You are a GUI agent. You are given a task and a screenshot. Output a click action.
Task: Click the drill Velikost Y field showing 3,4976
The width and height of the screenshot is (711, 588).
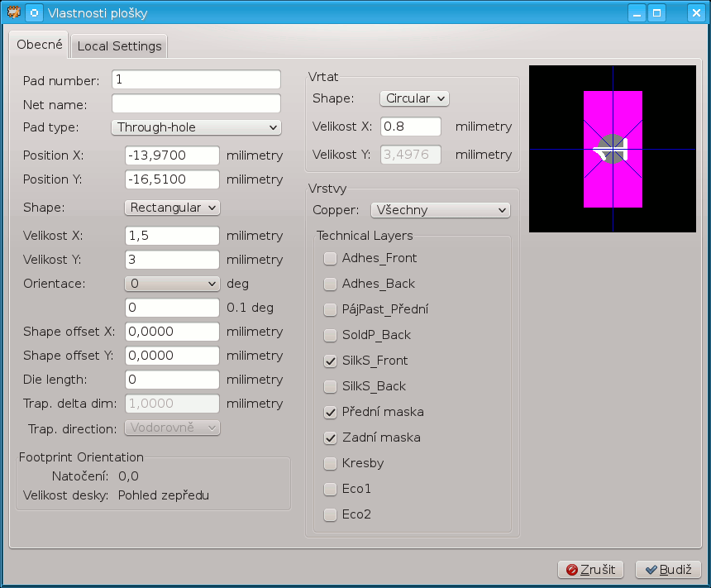pos(411,155)
